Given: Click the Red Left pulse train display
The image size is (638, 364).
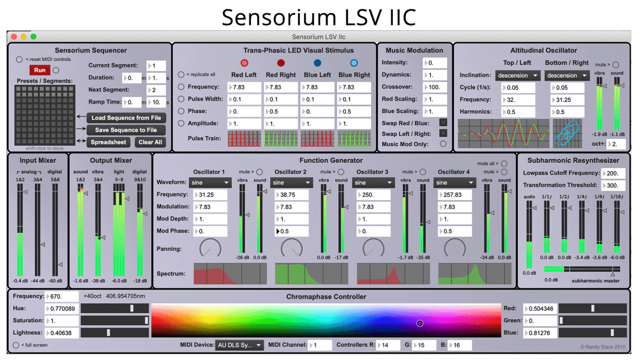Looking at the screenshot, I should (x=244, y=139).
